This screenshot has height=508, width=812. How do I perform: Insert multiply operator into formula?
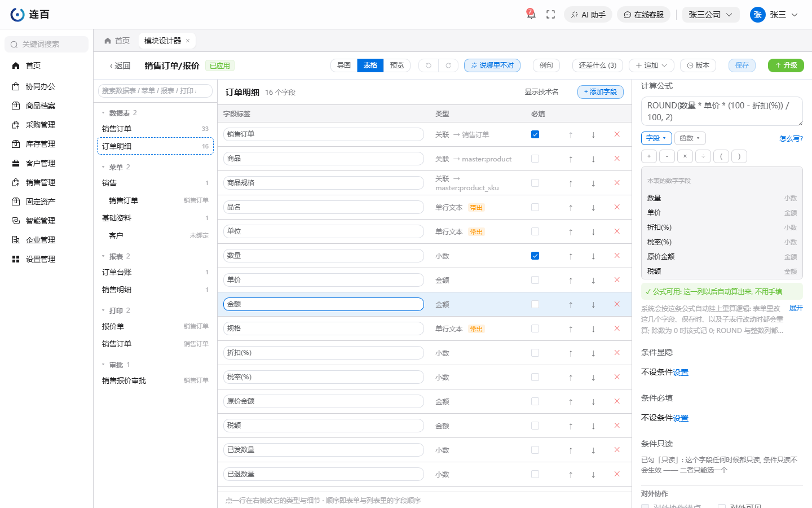(685, 156)
